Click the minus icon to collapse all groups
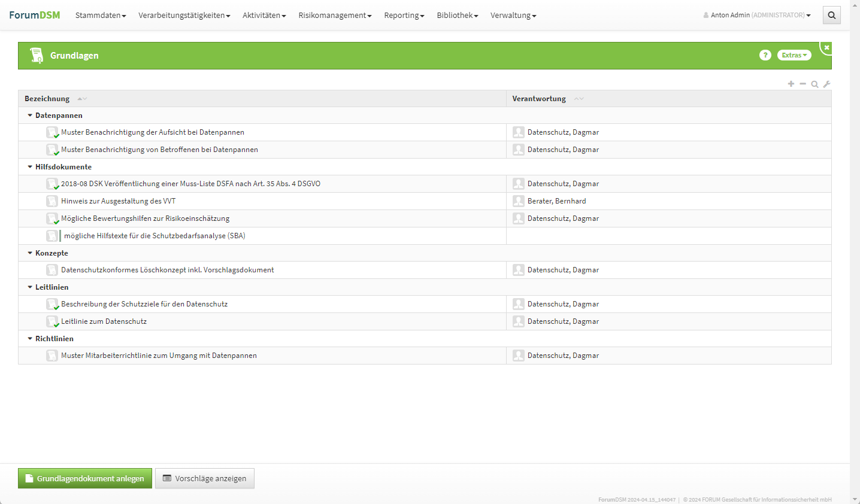 click(803, 84)
